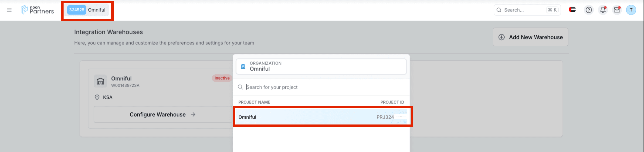Open the mail inbox icon
This screenshot has height=152, width=644.
617,10
